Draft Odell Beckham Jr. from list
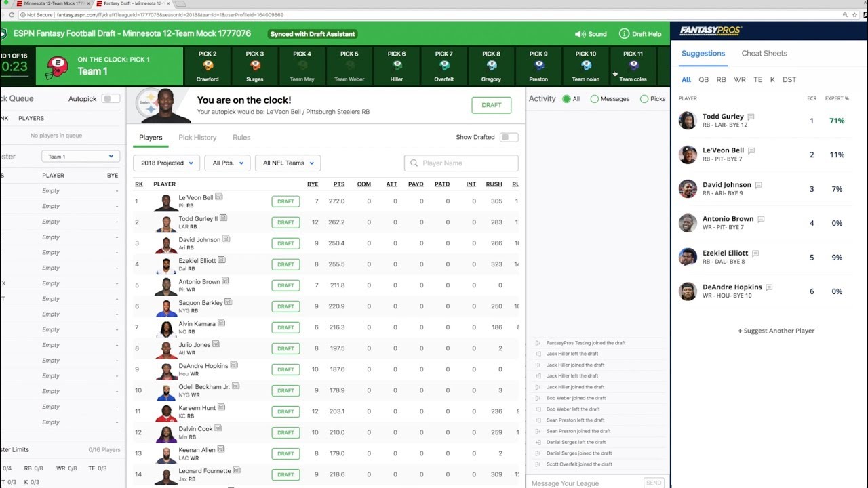The height and width of the screenshot is (488, 868). click(285, 390)
